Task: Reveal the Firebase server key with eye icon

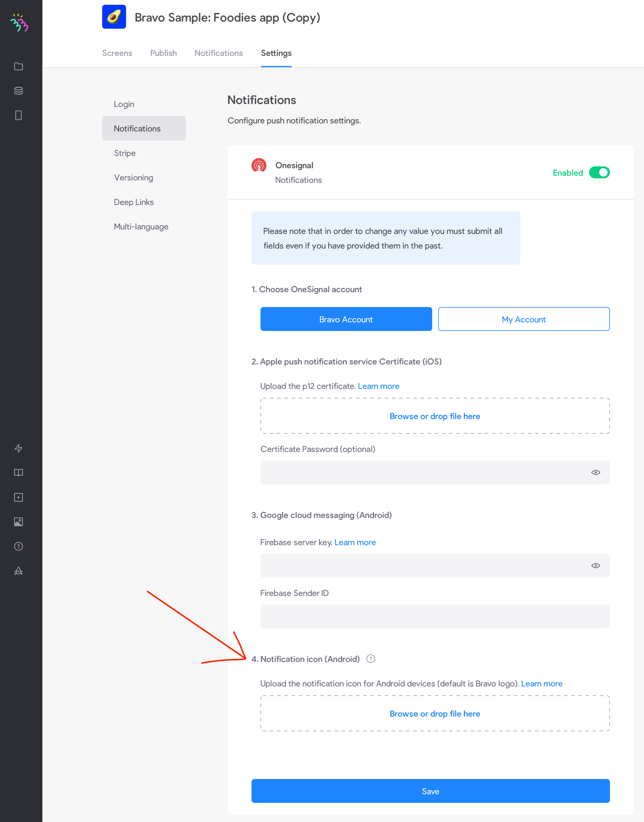Action: [596, 566]
